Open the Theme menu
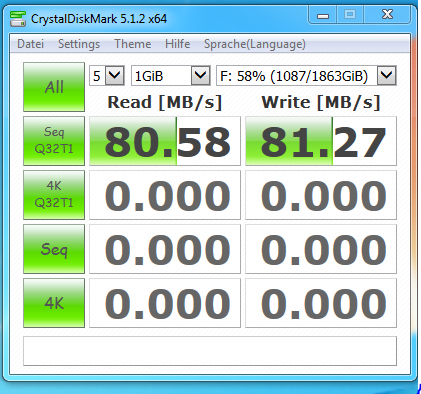This screenshot has height=394, width=421. [133, 44]
